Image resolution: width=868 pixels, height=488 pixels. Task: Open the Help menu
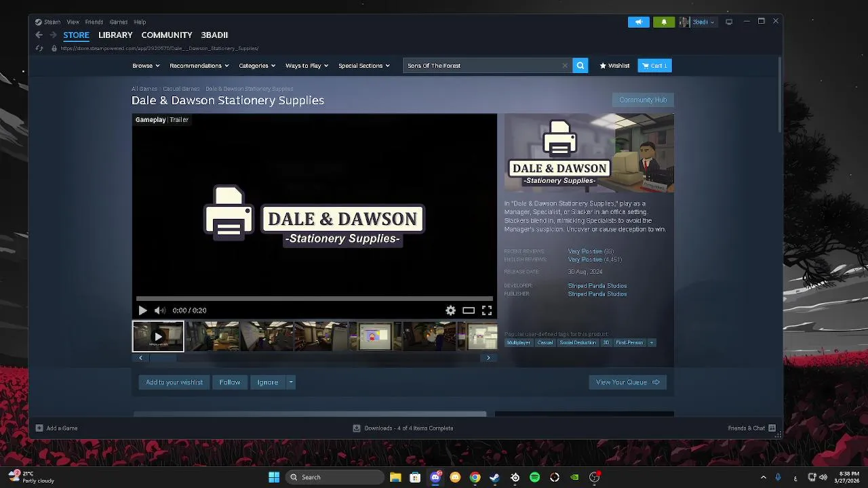[x=140, y=22]
